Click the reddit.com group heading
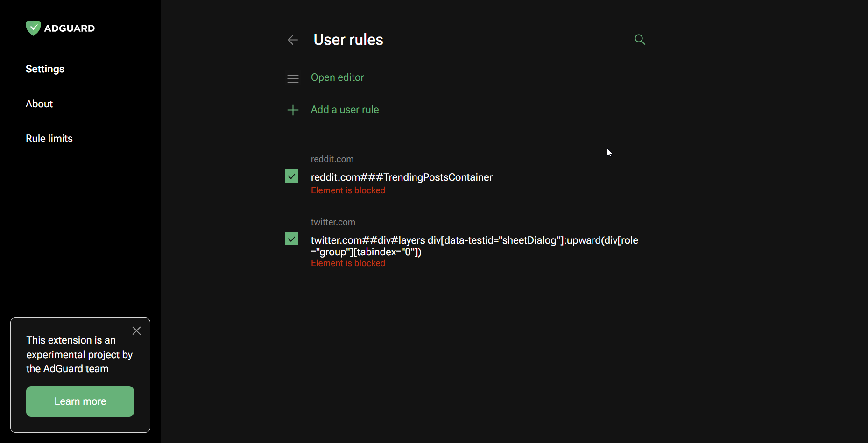 pyautogui.click(x=332, y=159)
